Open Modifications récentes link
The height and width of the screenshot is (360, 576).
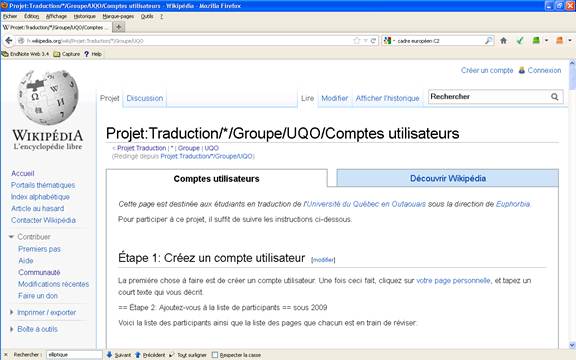54,284
